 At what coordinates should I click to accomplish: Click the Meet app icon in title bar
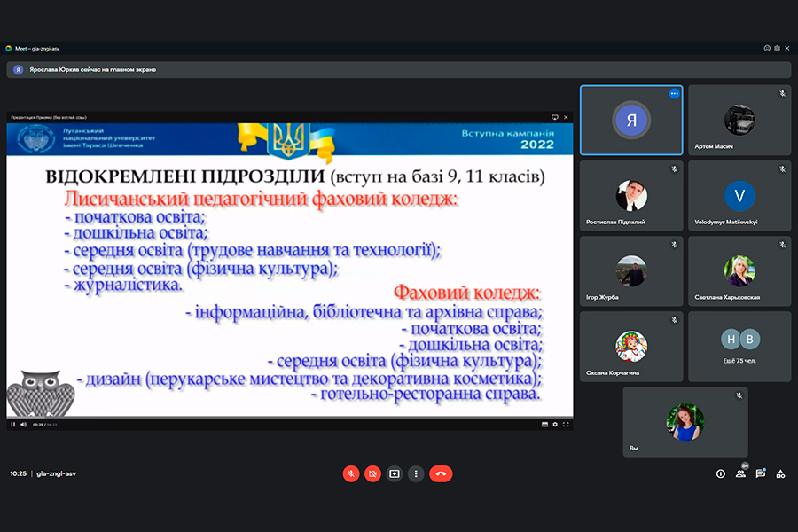click(x=9, y=49)
